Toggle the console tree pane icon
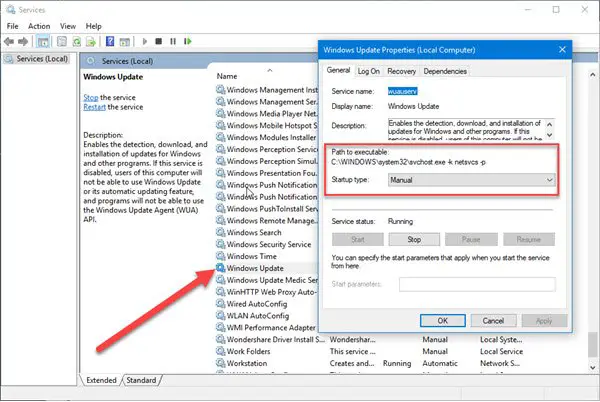Screen dimensions: 600x402 pyautogui.click(x=42, y=41)
